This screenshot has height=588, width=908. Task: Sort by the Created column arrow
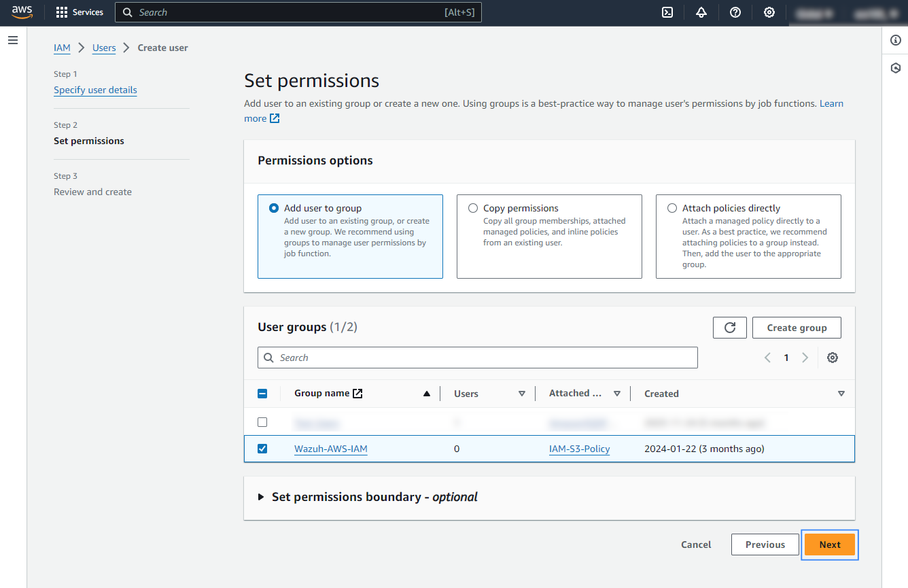pos(841,394)
